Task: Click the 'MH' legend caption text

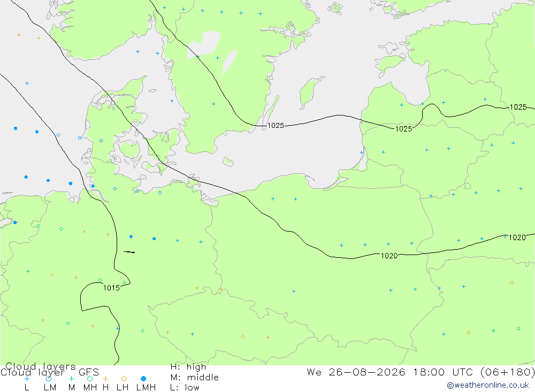Action: tap(90, 388)
